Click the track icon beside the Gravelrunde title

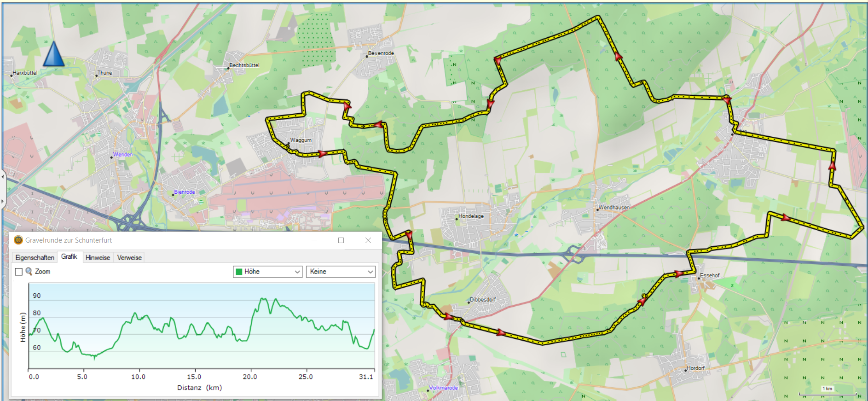(x=18, y=240)
